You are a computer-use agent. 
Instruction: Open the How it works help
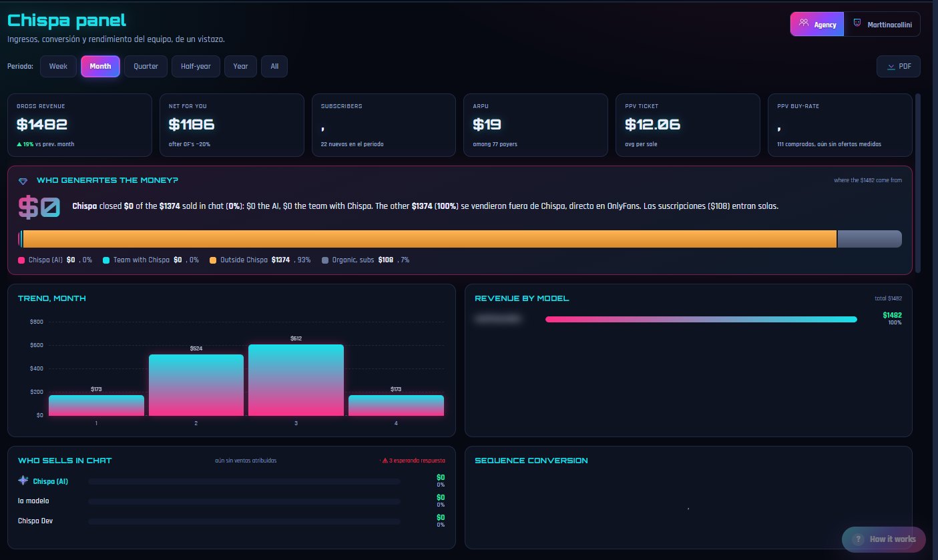(884, 539)
